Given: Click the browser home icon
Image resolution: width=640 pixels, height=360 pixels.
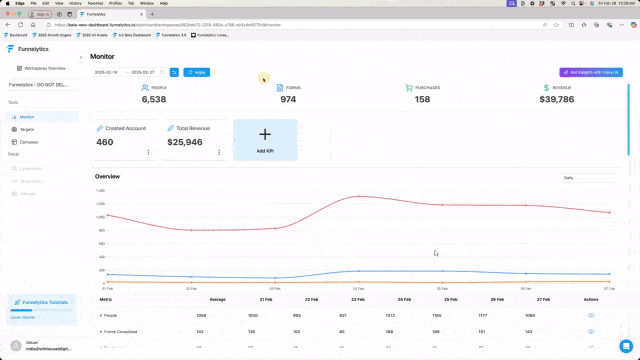Looking at the screenshot, I should 33,25.
